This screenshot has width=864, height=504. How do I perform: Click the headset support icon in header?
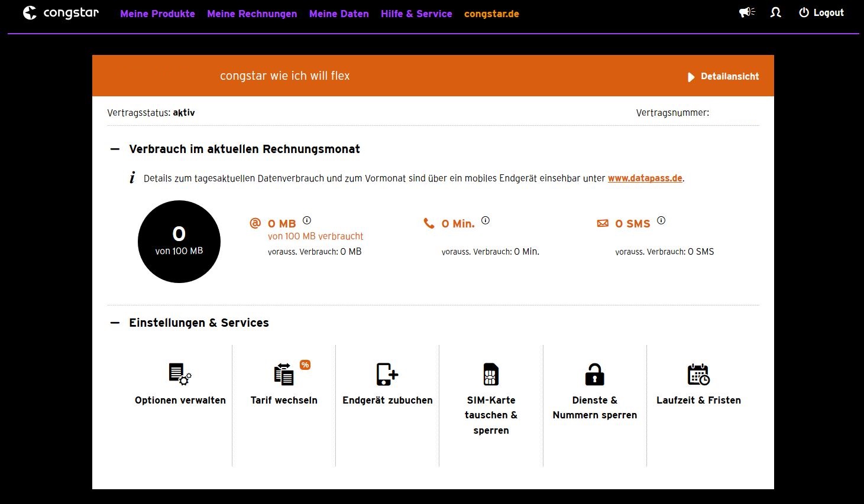[x=776, y=12]
